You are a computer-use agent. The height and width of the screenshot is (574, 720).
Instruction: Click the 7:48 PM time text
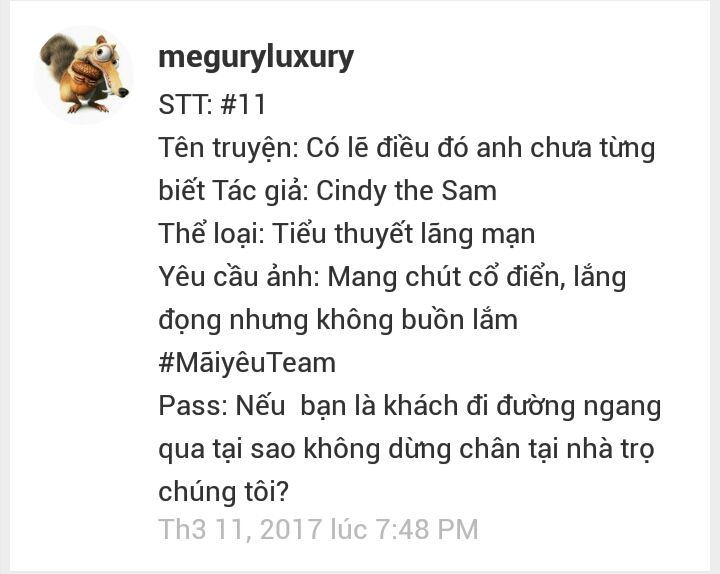[x=427, y=529]
